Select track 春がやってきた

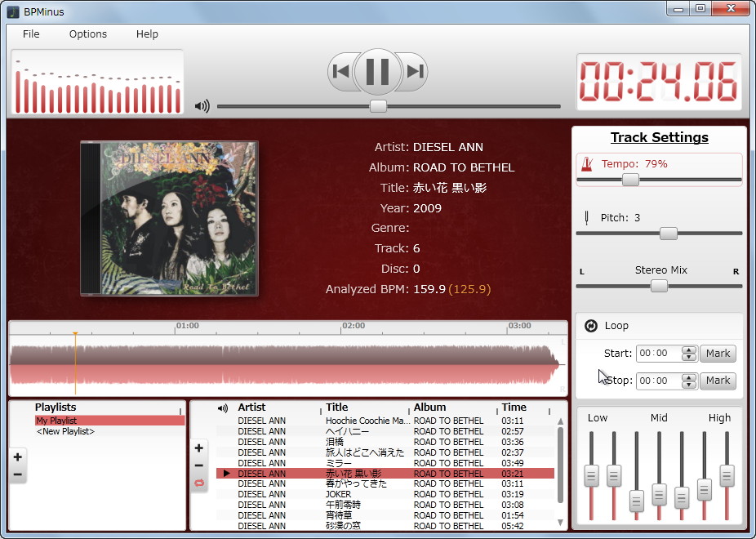tap(385, 483)
